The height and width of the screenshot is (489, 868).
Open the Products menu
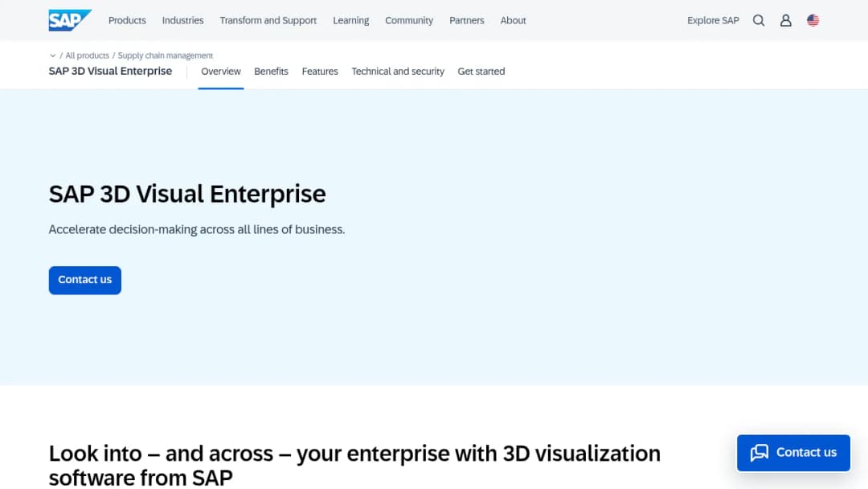[127, 20]
